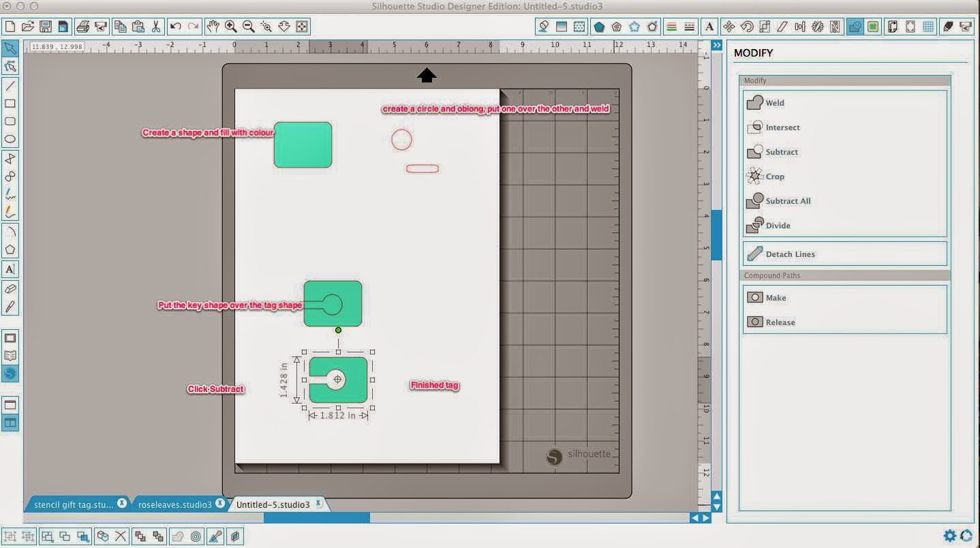
Task: Choose the Draw an Ellipse tool
Action: point(10,139)
